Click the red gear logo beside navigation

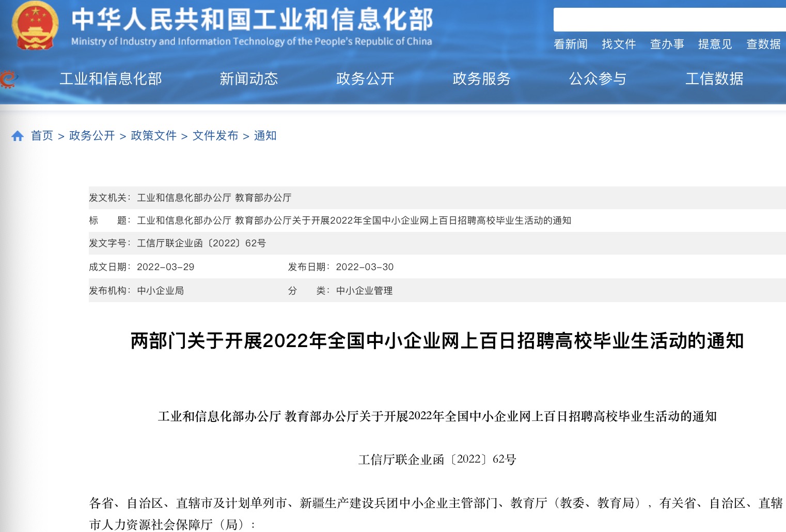click(8, 79)
